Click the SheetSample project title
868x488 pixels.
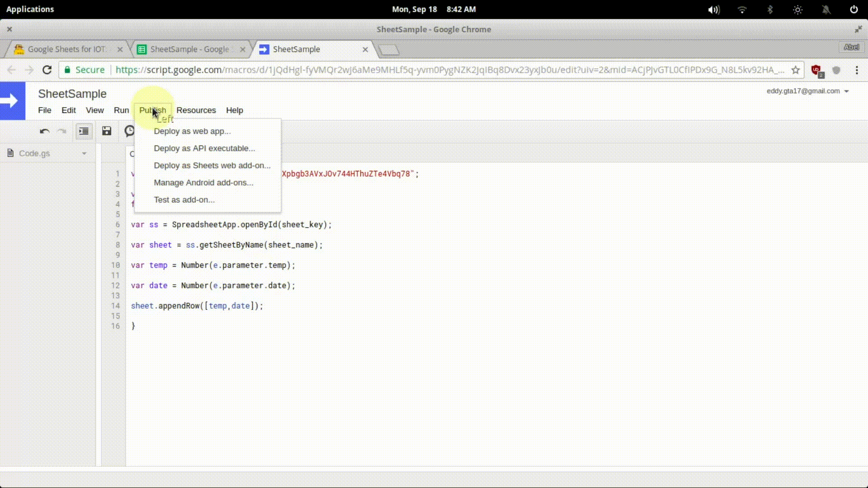(x=72, y=94)
